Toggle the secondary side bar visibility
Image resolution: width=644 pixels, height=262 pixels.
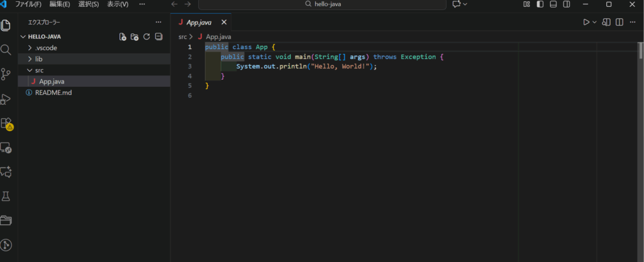click(x=566, y=4)
